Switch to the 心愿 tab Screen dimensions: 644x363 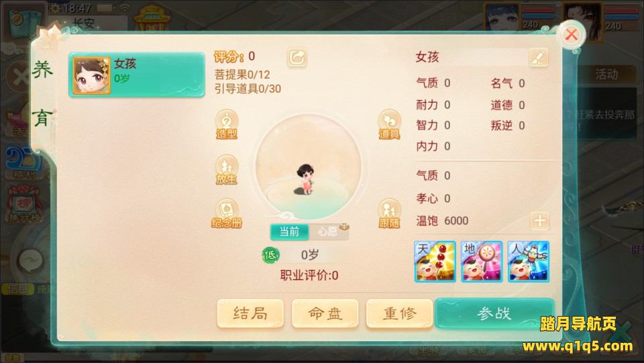(x=329, y=231)
